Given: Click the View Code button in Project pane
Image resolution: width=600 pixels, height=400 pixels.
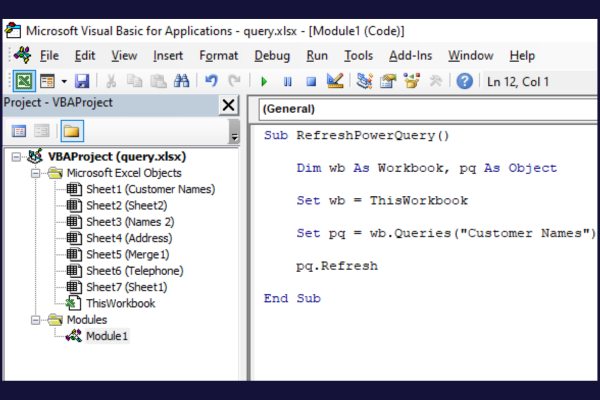Looking at the screenshot, I should coord(19,130).
